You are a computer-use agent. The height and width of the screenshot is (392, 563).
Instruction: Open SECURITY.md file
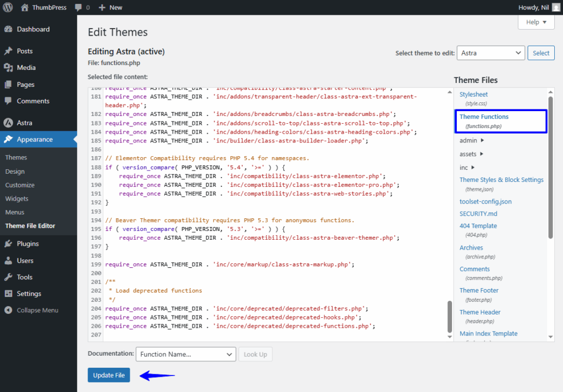pos(478,214)
